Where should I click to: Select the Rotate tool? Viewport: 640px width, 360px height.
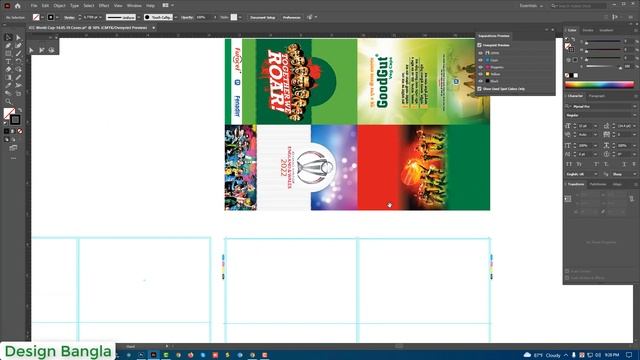pos(18,62)
